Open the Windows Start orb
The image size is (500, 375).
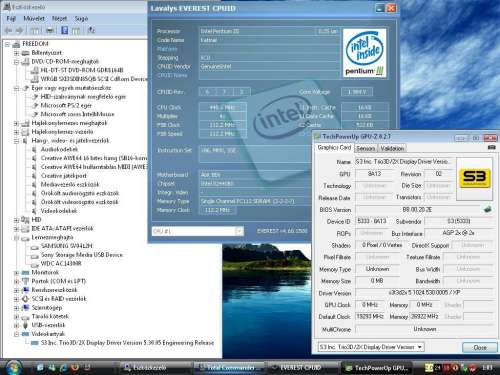[x=13, y=367]
